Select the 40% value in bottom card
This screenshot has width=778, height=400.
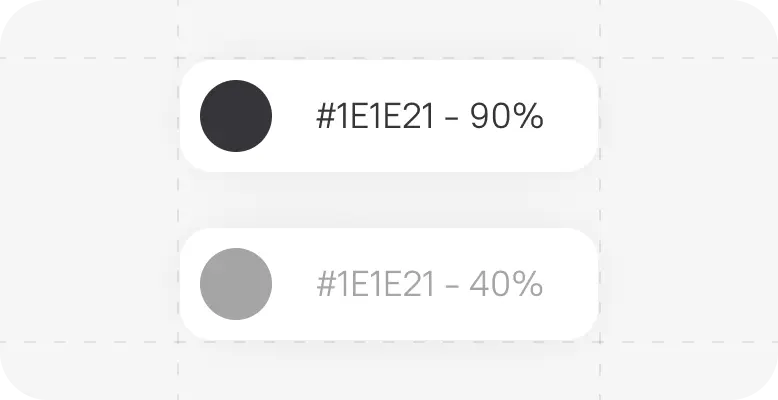click(x=507, y=285)
